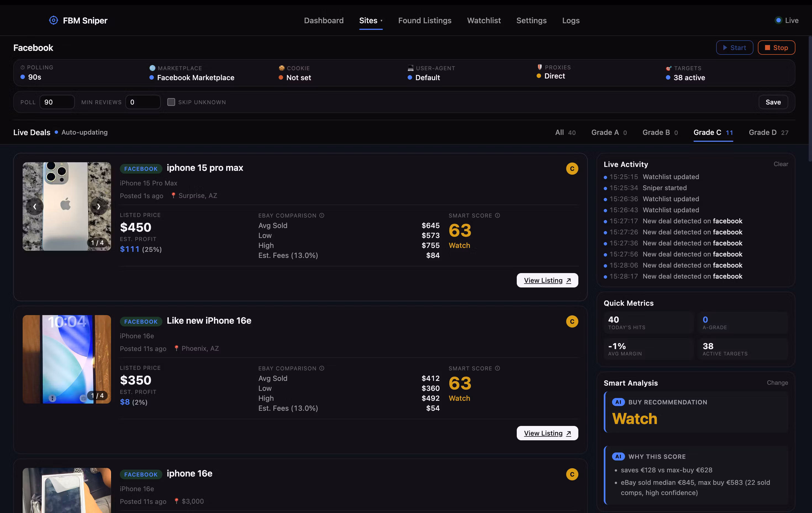This screenshot has height=513, width=812.
Task: Show previous photo of iphone 15 pro max
Action: (35, 206)
